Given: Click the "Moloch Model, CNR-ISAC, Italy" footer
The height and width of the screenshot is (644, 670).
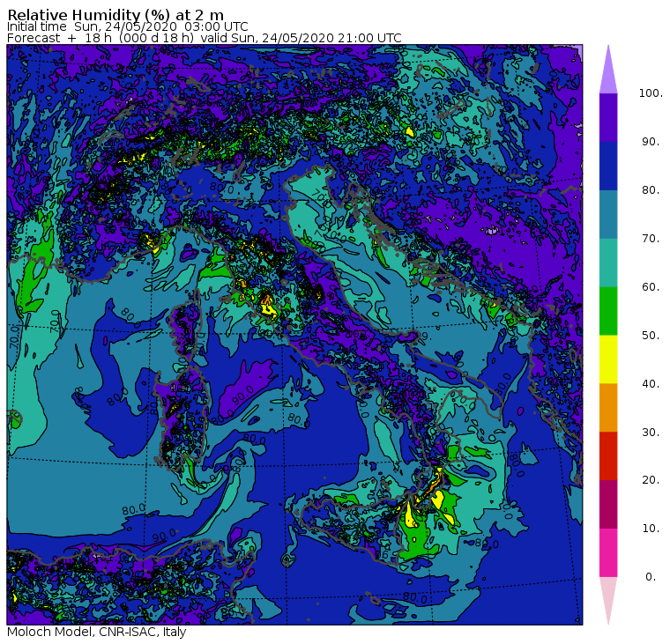Looking at the screenshot, I should (x=97, y=632).
